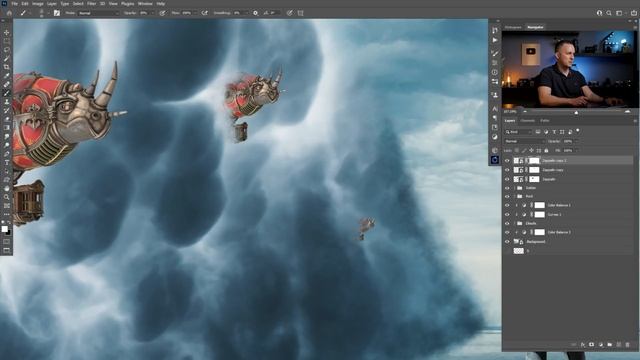
Task: Hide the Curves 1 adjustment layer
Action: point(507,215)
